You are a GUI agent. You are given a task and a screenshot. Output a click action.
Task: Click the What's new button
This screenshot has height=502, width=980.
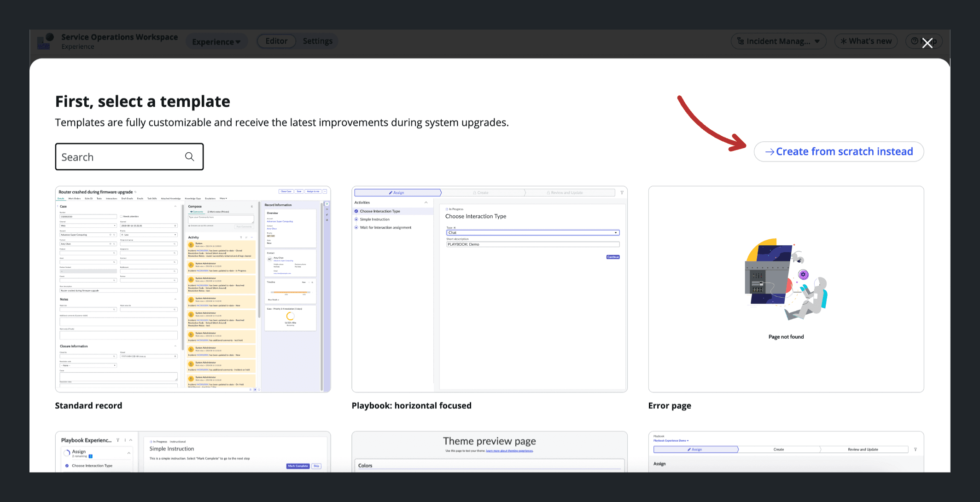[866, 41]
